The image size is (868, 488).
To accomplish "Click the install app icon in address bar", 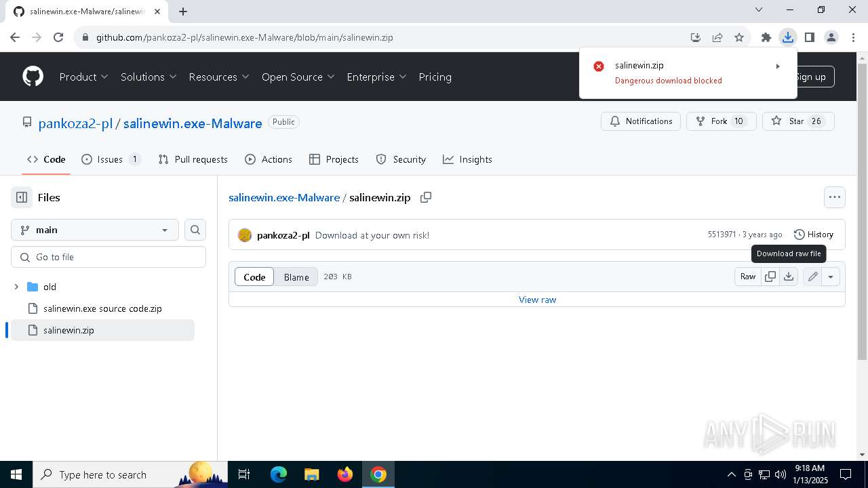I will coord(696,37).
